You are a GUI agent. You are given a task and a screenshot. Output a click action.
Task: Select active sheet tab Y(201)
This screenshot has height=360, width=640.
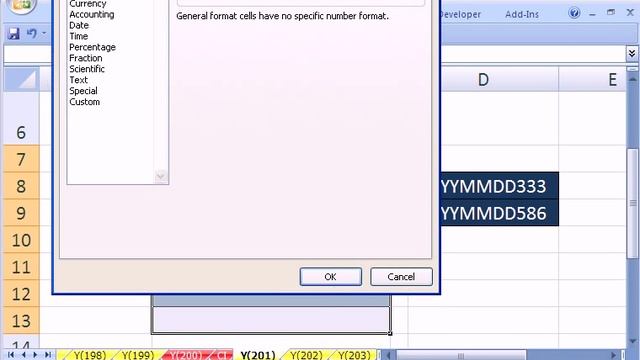click(258, 355)
